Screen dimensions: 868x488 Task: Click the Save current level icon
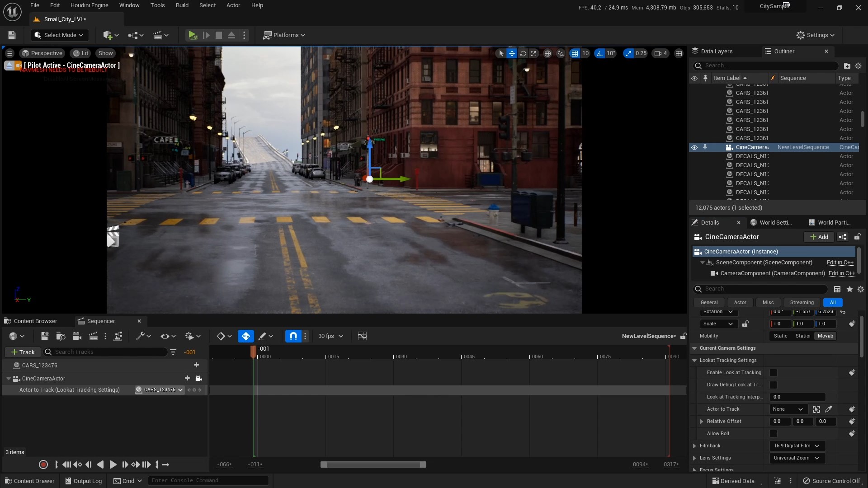click(x=12, y=35)
